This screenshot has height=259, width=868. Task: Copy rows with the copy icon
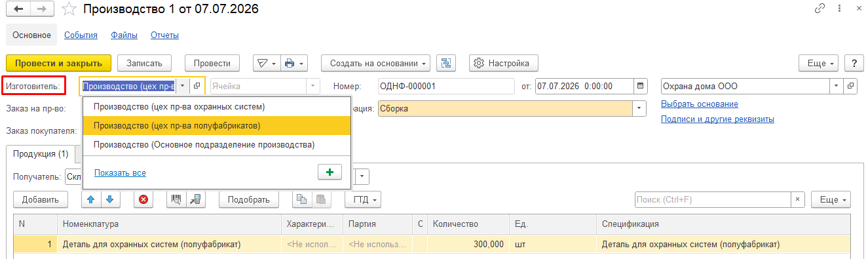301,199
